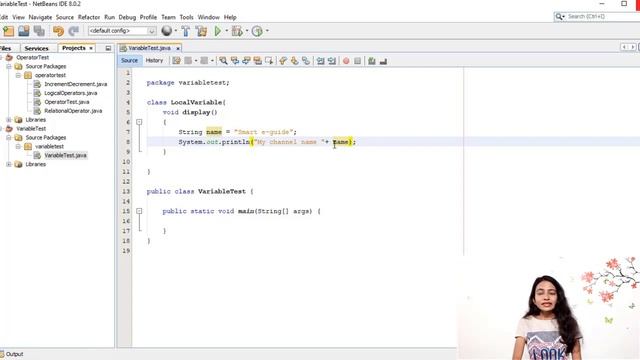Click the Redo arrow icon
The image size is (640, 360).
coord(74,31)
